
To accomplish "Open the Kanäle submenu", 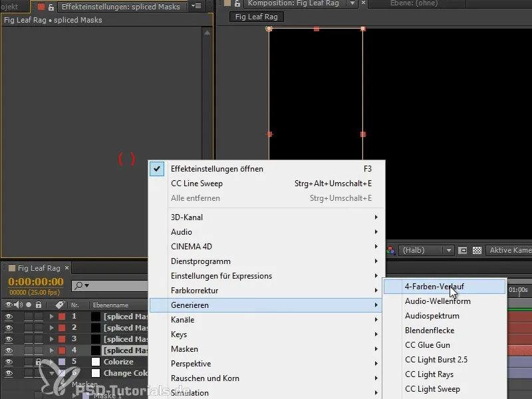I will pos(267,320).
